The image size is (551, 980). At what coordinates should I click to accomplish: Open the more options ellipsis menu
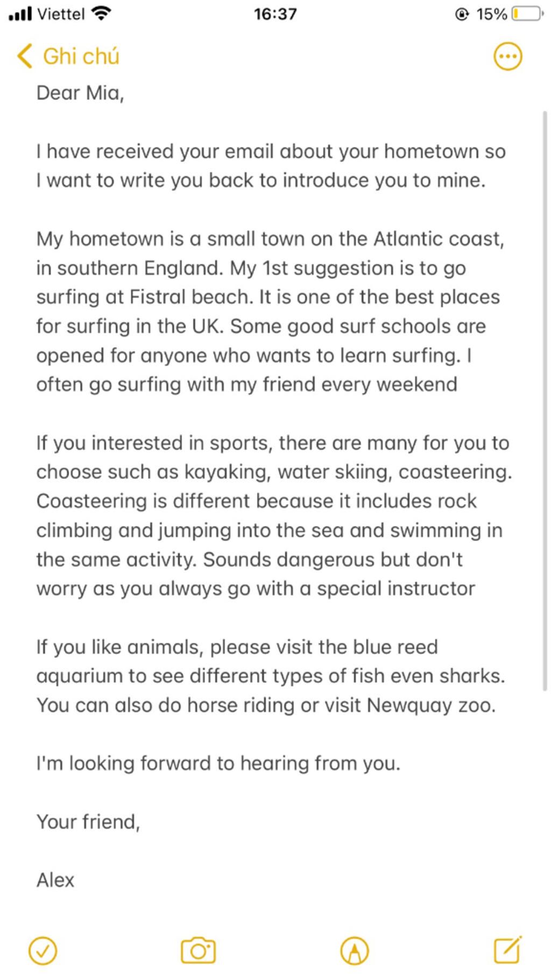pos(507,56)
